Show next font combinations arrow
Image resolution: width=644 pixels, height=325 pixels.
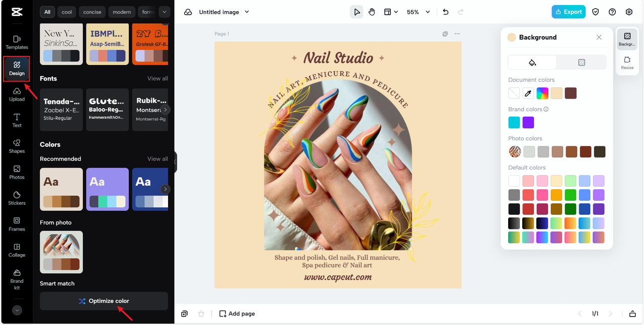pos(166,109)
